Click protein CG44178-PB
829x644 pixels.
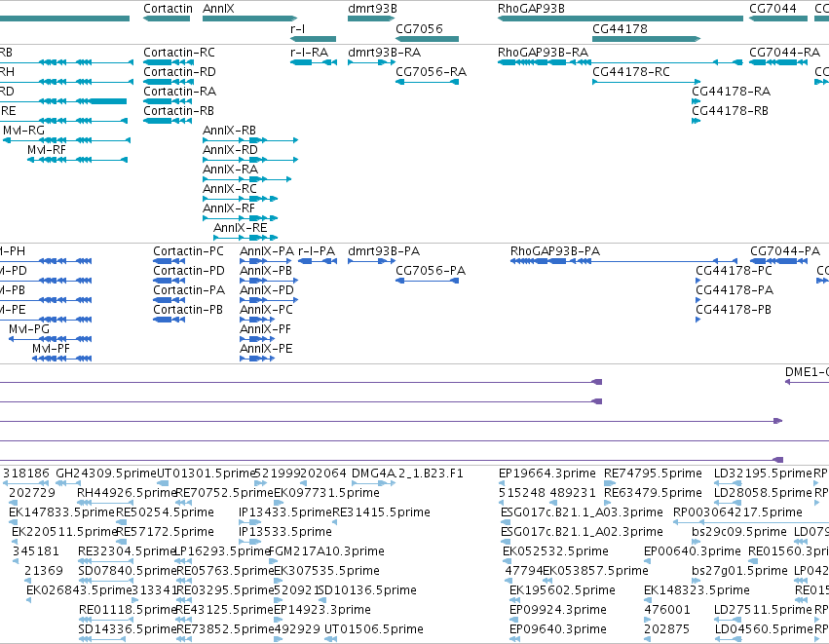734,310
